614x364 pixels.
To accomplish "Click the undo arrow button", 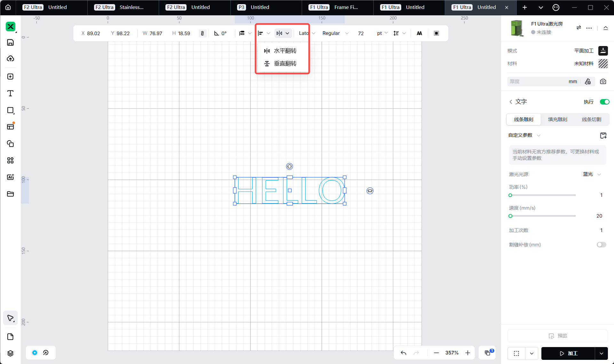I will click(403, 353).
